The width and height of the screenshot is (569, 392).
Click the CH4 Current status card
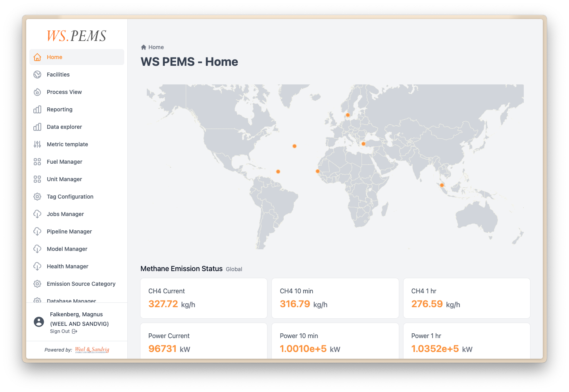(x=204, y=298)
